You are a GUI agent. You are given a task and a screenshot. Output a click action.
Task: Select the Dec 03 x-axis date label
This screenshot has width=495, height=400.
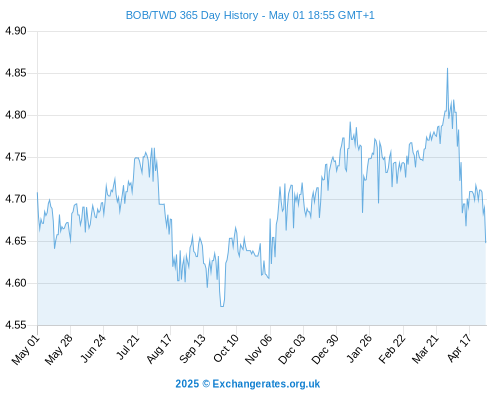coord(292,349)
